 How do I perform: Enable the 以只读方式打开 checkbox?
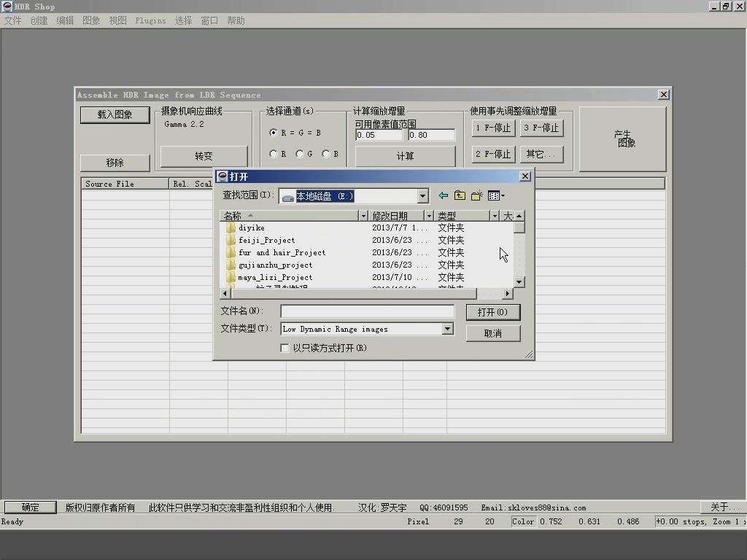285,348
